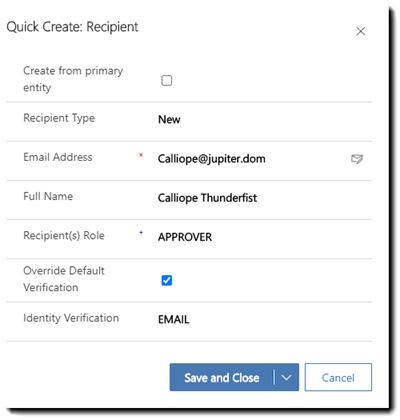Uncheck Override Default Verification checkbox

[x=167, y=280]
